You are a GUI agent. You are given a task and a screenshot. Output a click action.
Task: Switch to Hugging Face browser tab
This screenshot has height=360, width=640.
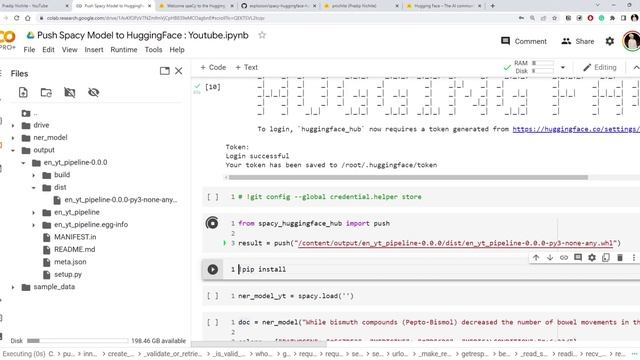coord(444,6)
